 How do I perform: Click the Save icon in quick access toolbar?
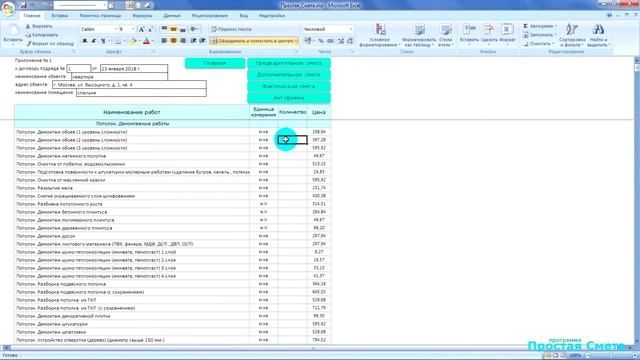tap(24, 5)
